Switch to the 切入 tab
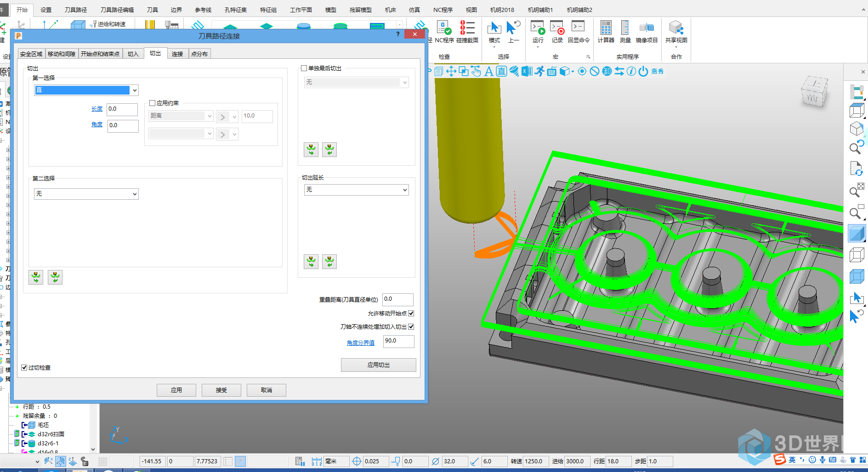The width and height of the screenshot is (868, 472). [133, 54]
